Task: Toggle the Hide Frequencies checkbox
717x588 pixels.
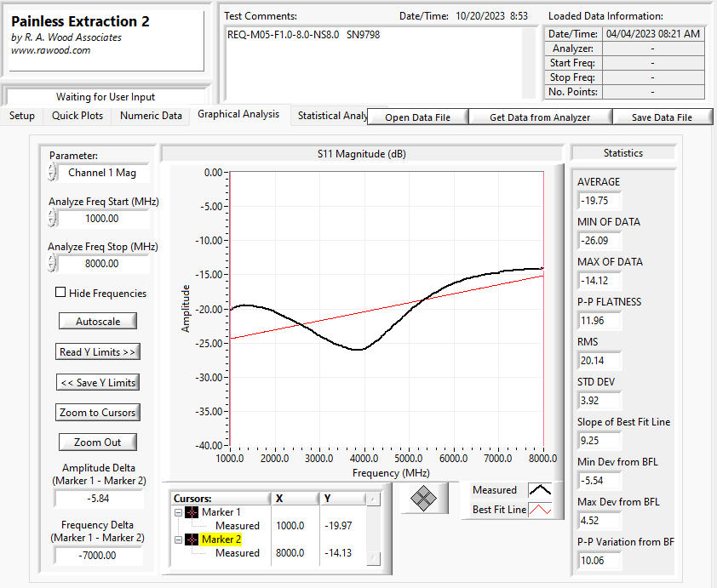Action: point(60,292)
